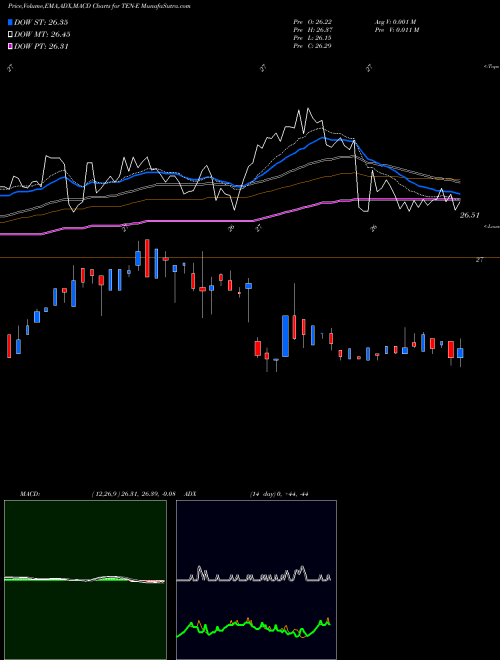The height and width of the screenshot is (660, 500).
Task: Open the green MACD indicator panel
Action: [85, 580]
